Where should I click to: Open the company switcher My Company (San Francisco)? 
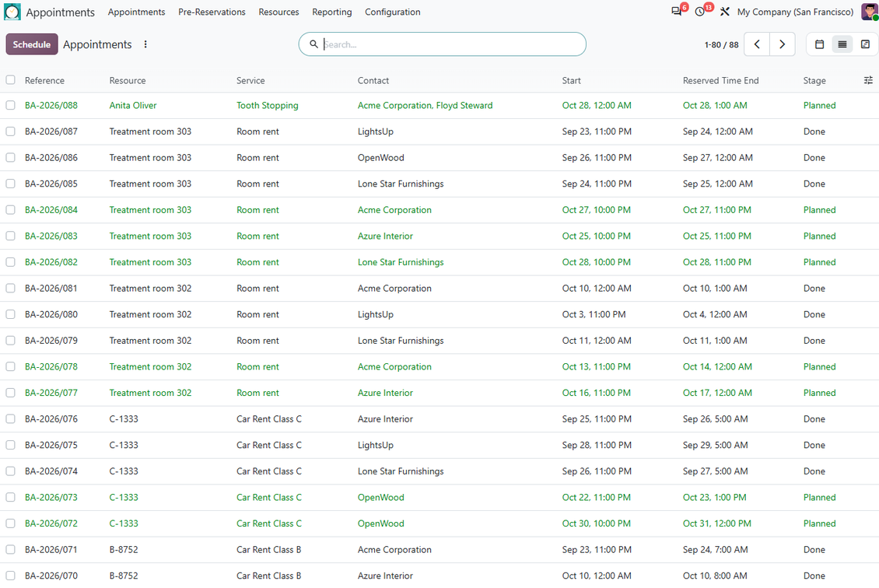tap(796, 12)
